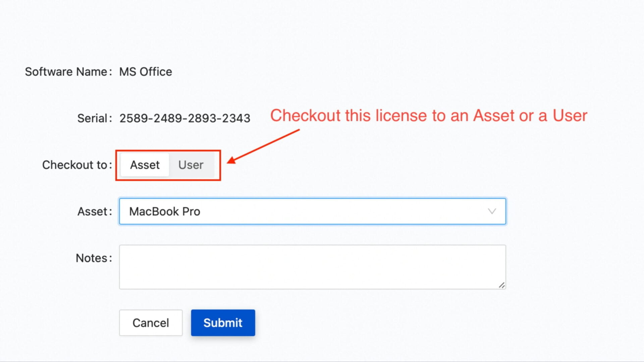Grab the Notes textarea resize handle
The height and width of the screenshot is (362, 644).
[x=501, y=285]
